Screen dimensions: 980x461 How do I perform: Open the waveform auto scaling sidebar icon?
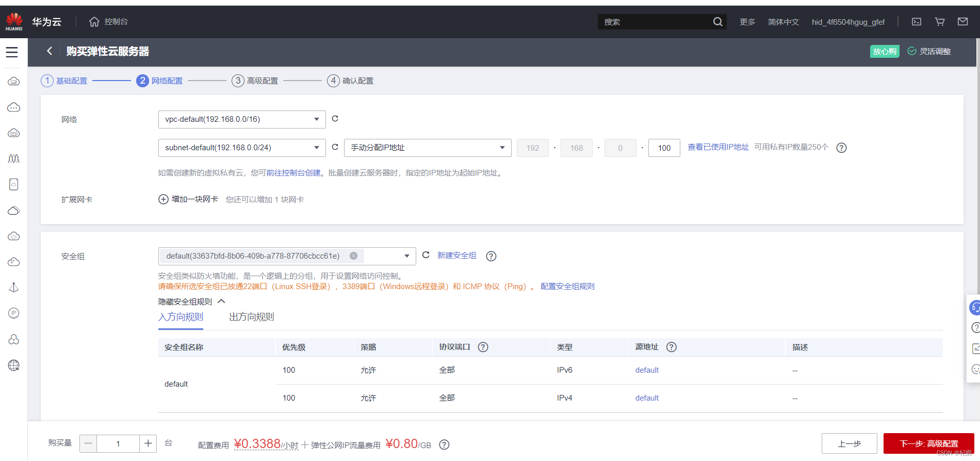click(x=14, y=158)
